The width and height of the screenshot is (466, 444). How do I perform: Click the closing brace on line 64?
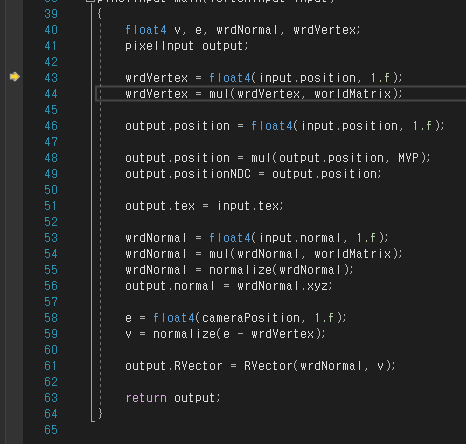click(100, 414)
